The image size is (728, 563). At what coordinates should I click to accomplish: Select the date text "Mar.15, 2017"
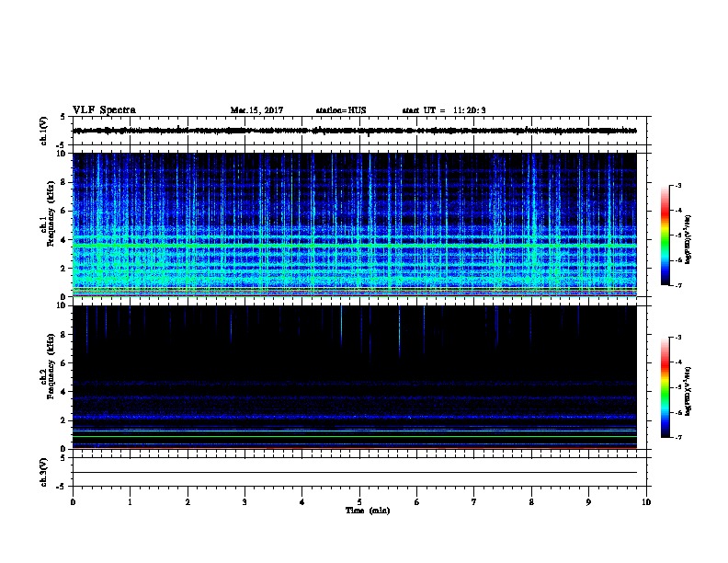click(256, 110)
